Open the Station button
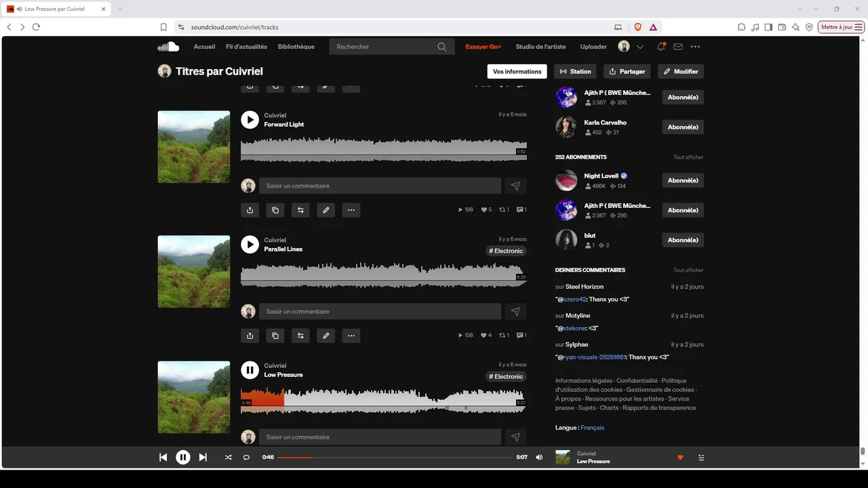The width and height of the screenshot is (868, 488). (575, 71)
